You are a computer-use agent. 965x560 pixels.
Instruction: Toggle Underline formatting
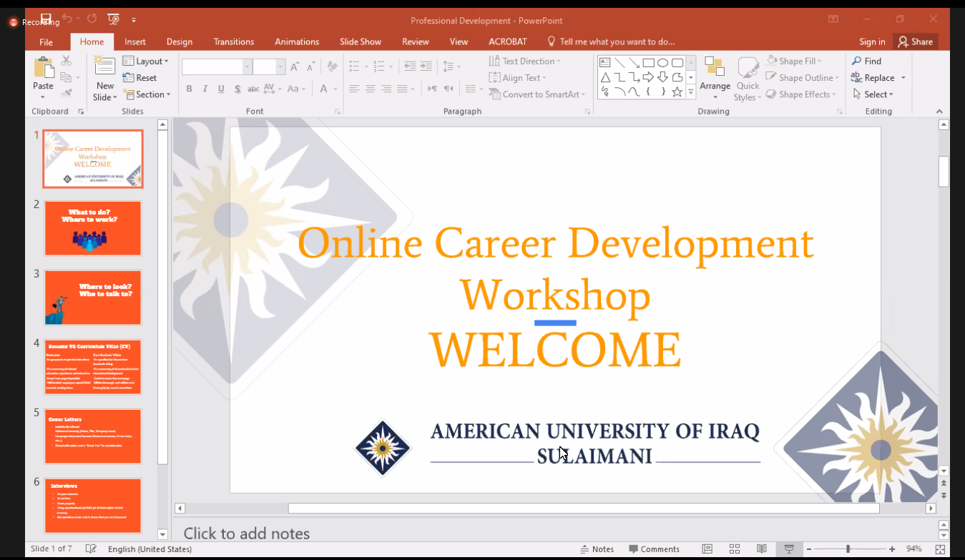click(x=220, y=89)
